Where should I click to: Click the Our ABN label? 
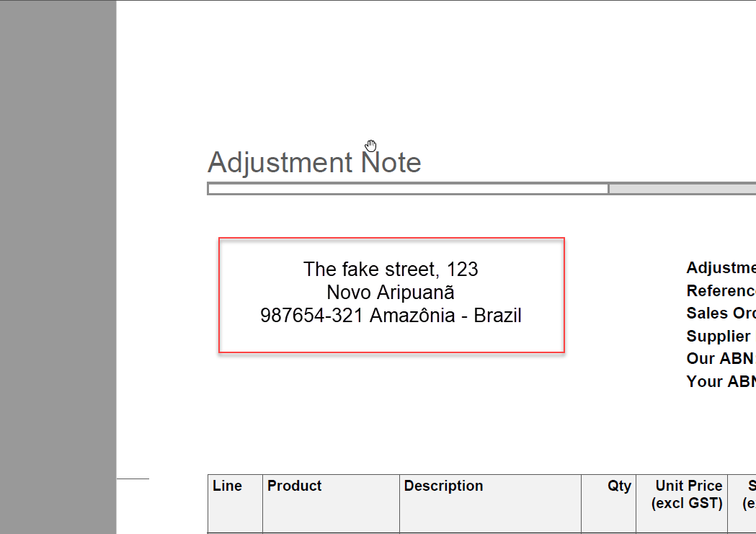tap(720, 359)
